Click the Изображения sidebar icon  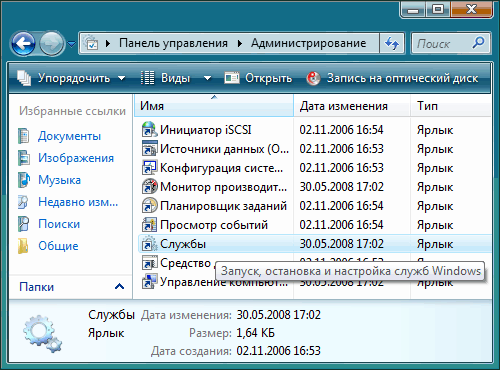point(23,158)
